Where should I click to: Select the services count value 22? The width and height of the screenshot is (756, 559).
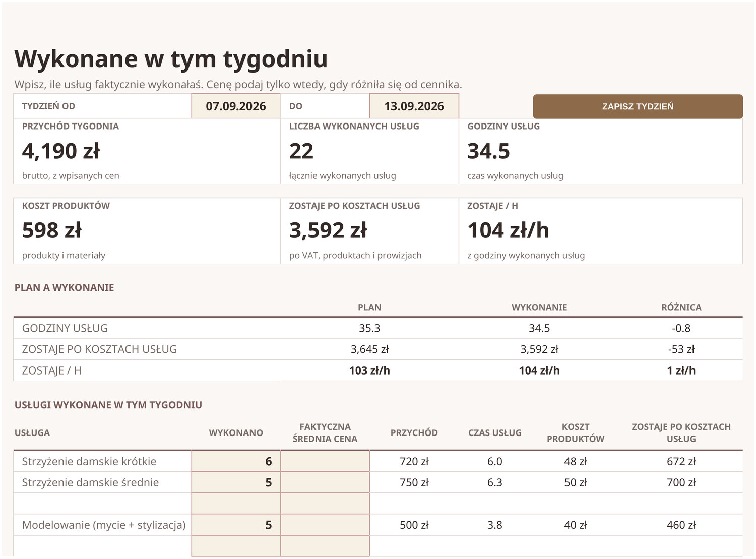click(x=301, y=151)
